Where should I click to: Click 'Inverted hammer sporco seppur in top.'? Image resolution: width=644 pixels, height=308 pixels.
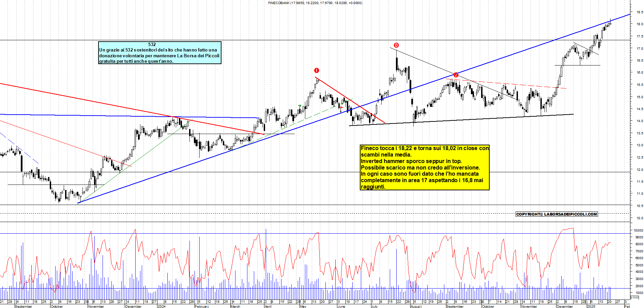pos(411,161)
